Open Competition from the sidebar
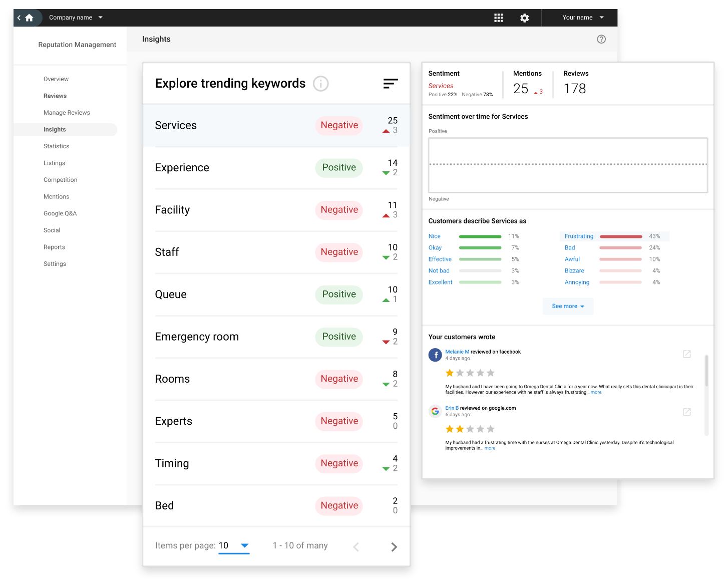 (x=60, y=180)
